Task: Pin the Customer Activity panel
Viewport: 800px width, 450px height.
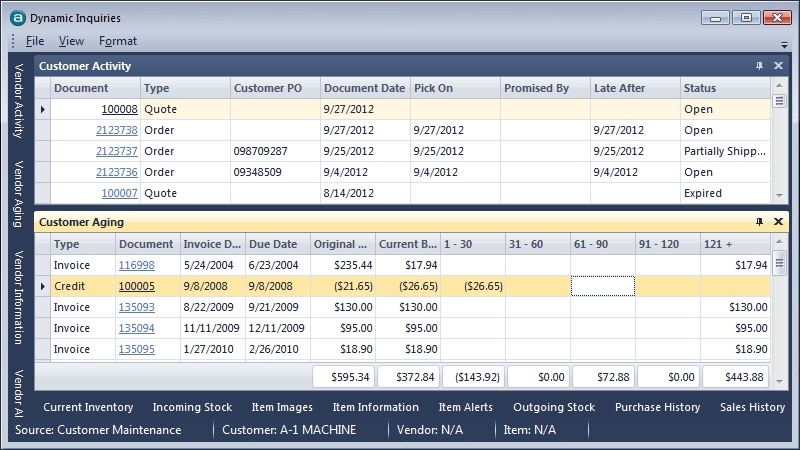Action: pos(759,66)
